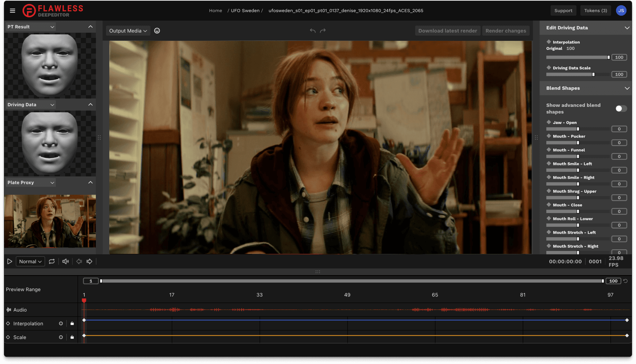Mute the audio volume
636x364 pixels.
(65, 261)
